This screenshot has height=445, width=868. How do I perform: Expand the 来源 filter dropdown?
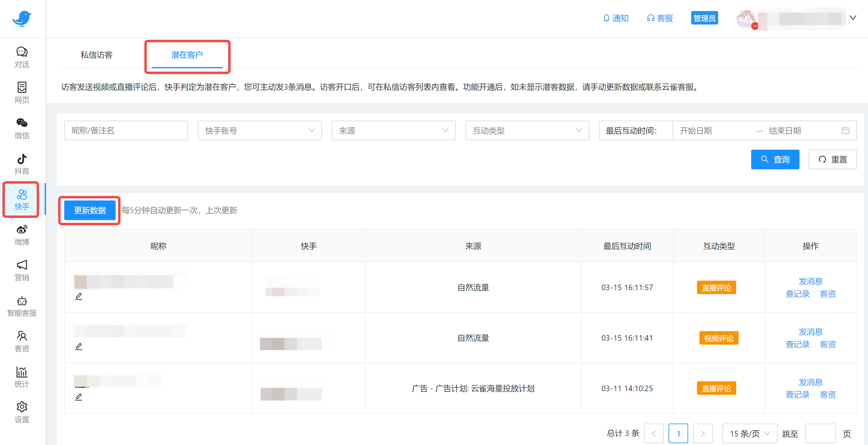click(393, 130)
